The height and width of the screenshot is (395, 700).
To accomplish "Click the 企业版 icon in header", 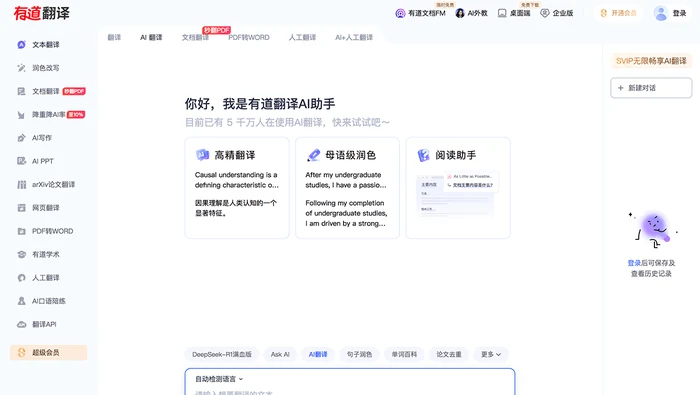I will [x=545, y=13].
